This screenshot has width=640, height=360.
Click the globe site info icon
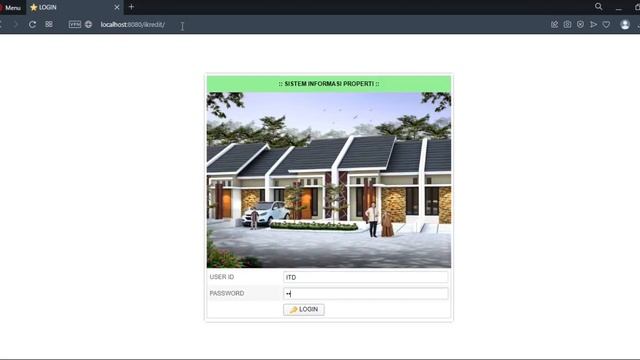click(89, 24)
